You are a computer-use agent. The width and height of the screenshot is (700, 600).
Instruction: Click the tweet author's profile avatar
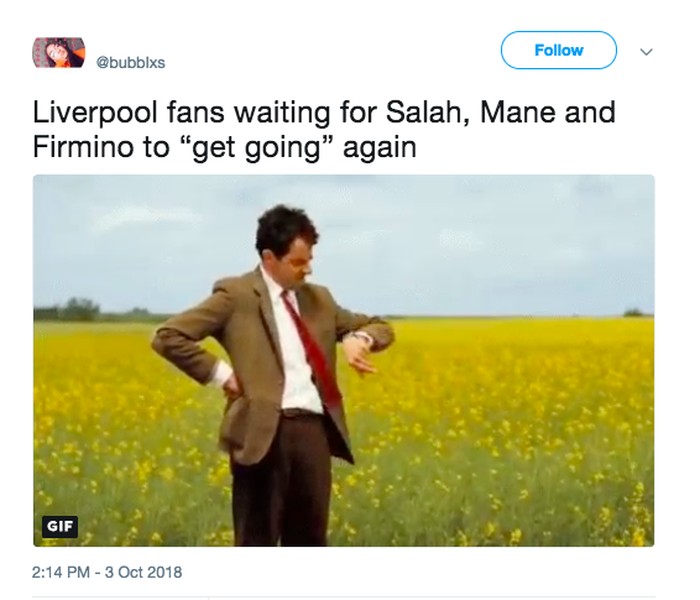point(58,54)
